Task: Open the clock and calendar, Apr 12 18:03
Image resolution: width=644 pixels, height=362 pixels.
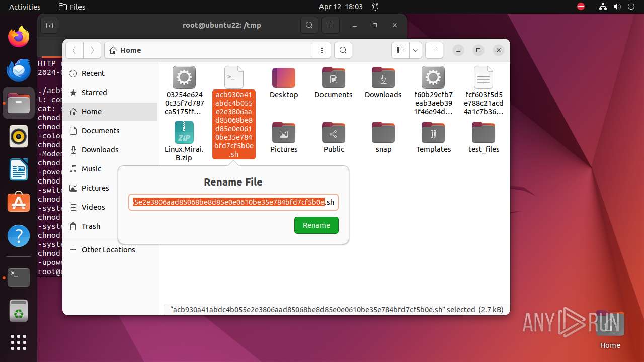Action: [x=341, y=7]
